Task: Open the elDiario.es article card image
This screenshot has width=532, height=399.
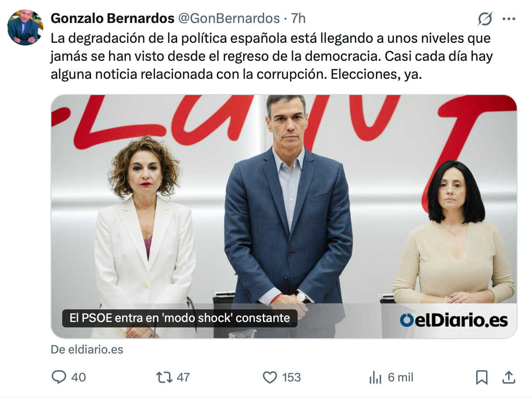Action: 284,216
